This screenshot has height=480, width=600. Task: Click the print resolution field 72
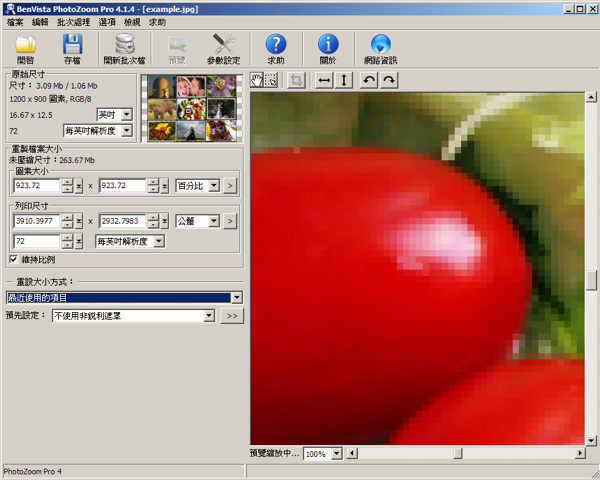(x=37, y=241)
